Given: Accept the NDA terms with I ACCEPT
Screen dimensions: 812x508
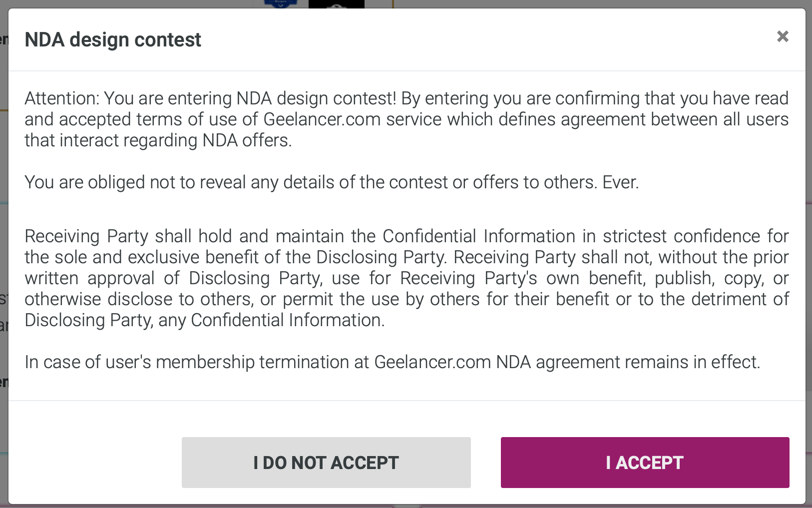Looking at the screenshot, I should [x=645, y=463].
